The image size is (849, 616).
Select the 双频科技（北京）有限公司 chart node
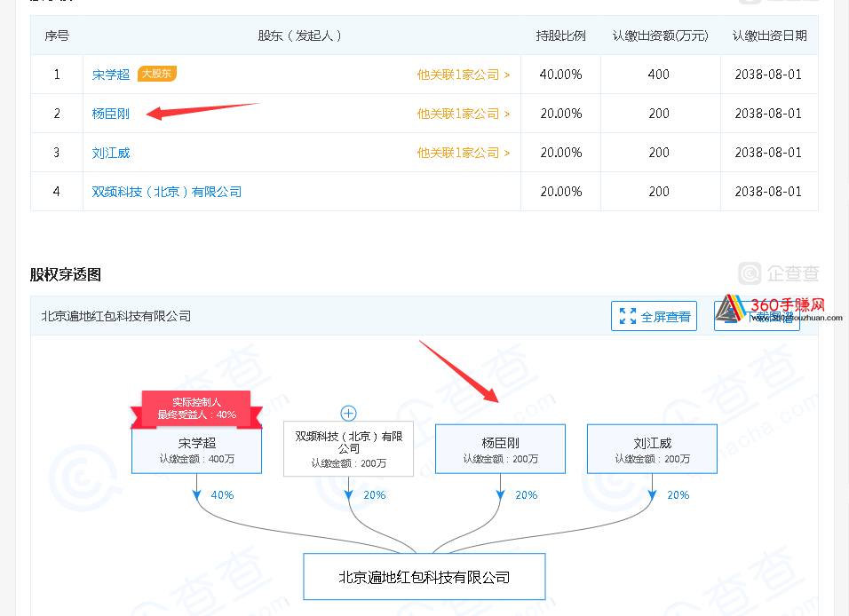(349, 449)
